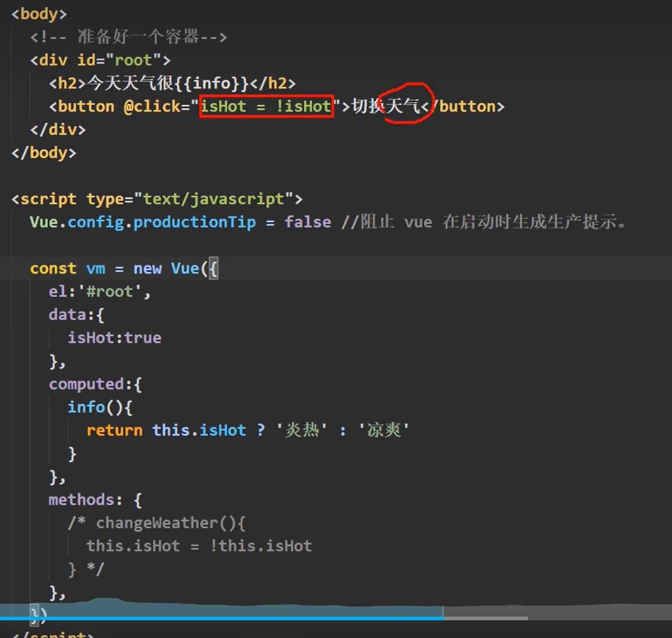Image resolution: width=672 pixels, height=638 pixels.
Task: Click productionTip in the Vue.config line
Action: coord(194,222)
